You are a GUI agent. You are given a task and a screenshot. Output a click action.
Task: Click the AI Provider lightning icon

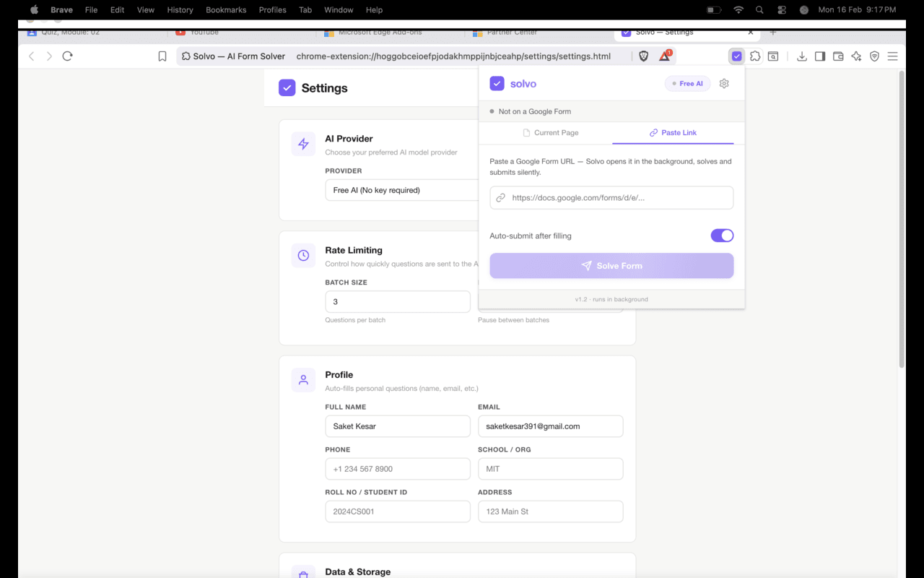pos(303,144)
